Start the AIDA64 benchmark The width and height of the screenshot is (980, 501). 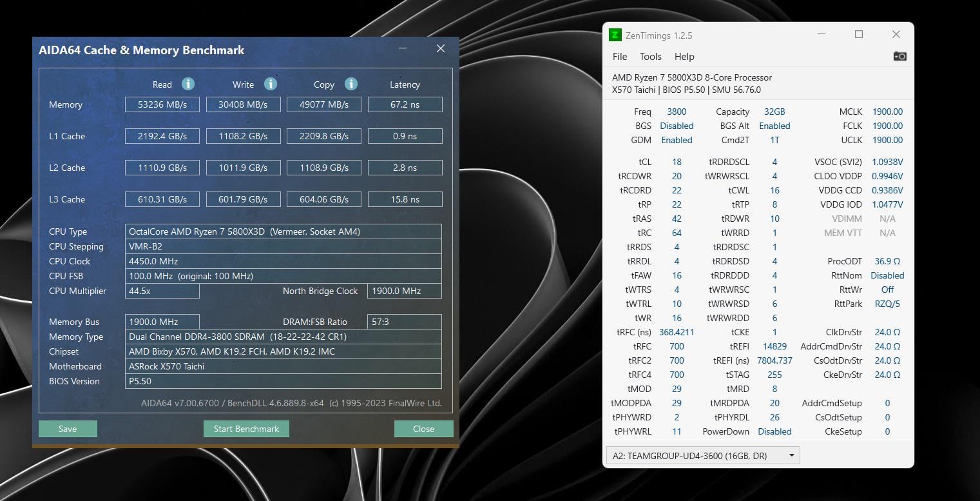(247, 429)
